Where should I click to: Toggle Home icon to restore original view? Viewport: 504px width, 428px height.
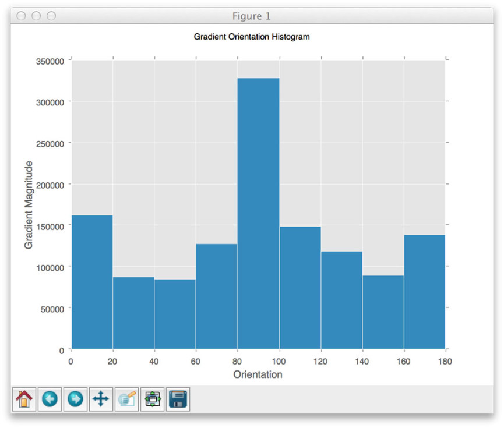point(24,399)
